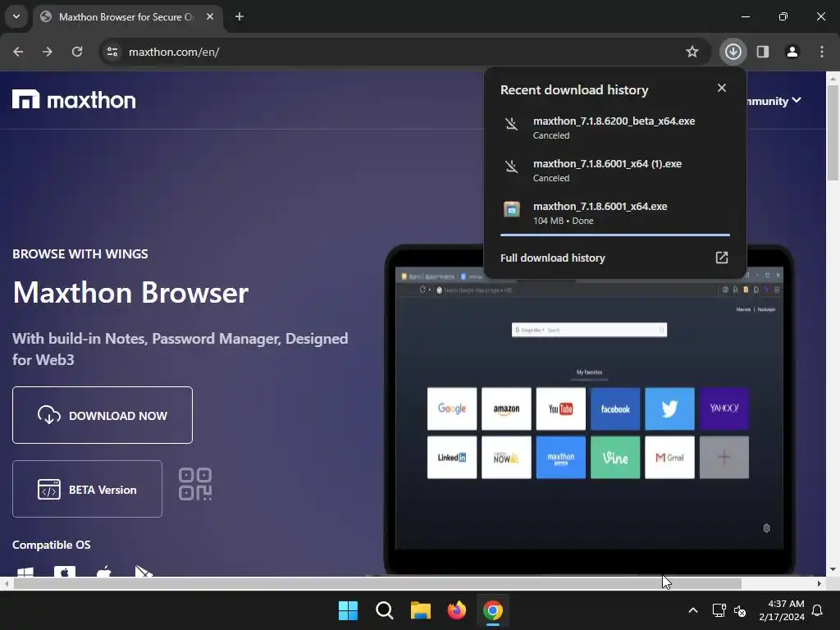Open Windows Start menu

tap(348, 610)
